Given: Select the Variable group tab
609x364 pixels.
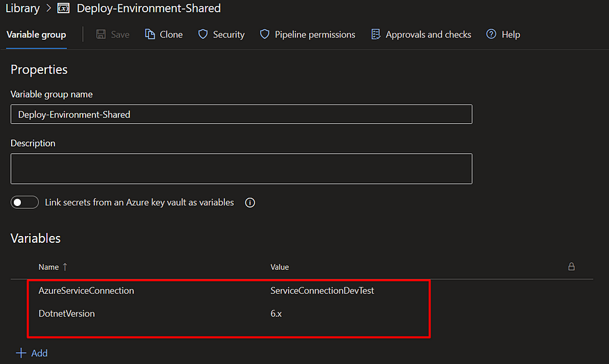Looking at the screenshot, I should coord(36,35).
